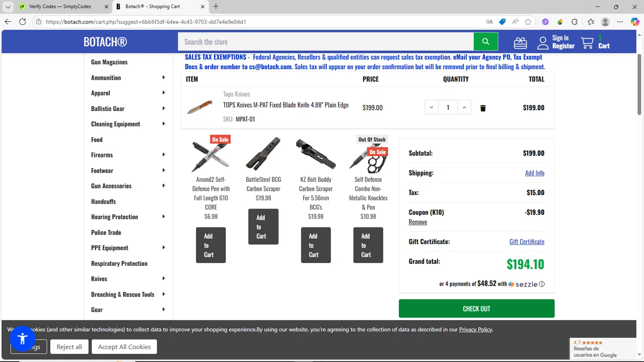The height and width of the screenshot is (362, 644).
Task: View site information lock icon
Action: point(39,22)
